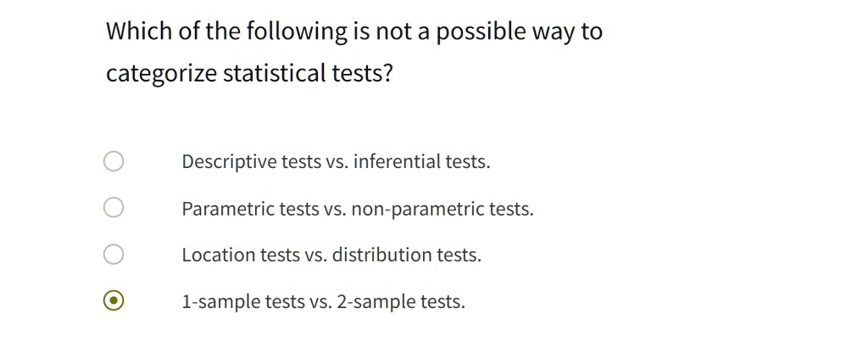Select the radio button for Descriptive tests
The height and width of the screenshot is (342, 868).
(x=114, y=161)
